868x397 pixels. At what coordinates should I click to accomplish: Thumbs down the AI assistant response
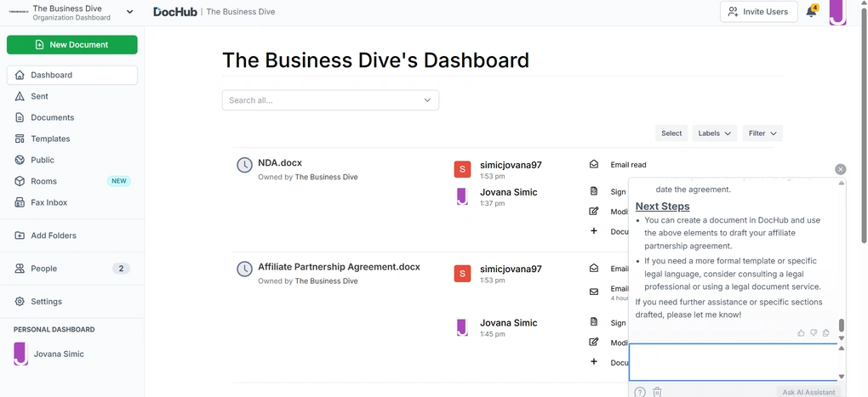814,333
